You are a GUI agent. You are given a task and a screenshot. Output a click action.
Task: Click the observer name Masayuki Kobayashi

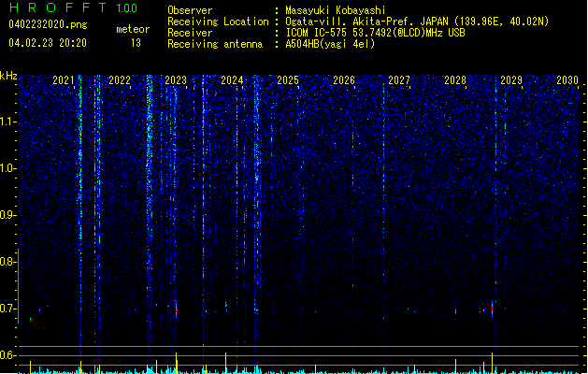(336, 10)
